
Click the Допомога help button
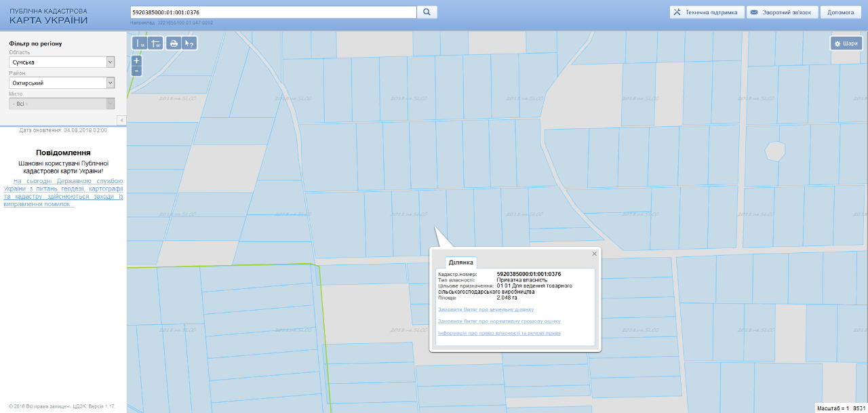[x=841, y=12]
